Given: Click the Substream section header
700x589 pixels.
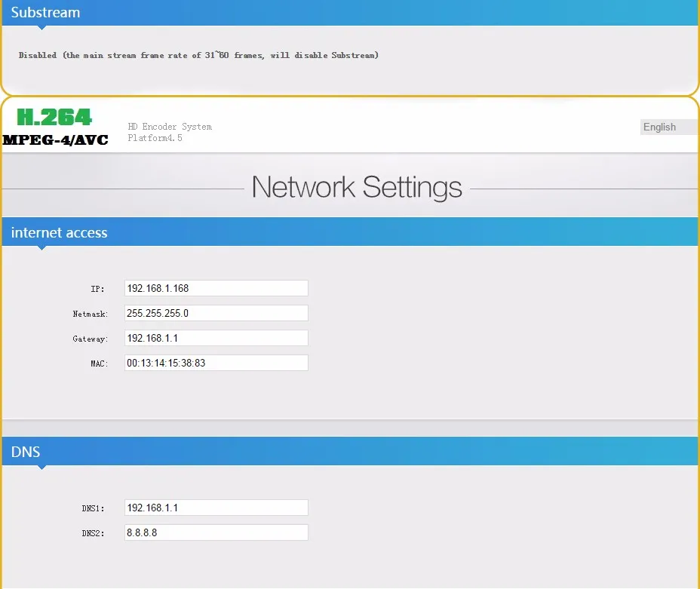Looking at the screenshot, I should tap(350, 13).
